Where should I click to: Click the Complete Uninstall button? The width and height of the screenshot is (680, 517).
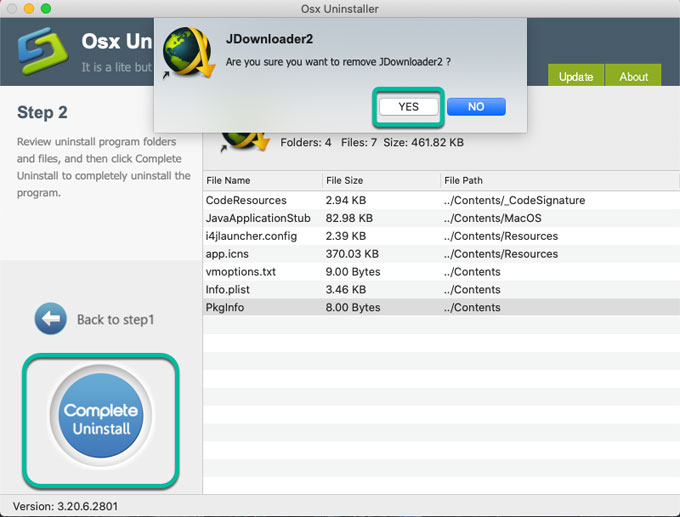[101, 415]
